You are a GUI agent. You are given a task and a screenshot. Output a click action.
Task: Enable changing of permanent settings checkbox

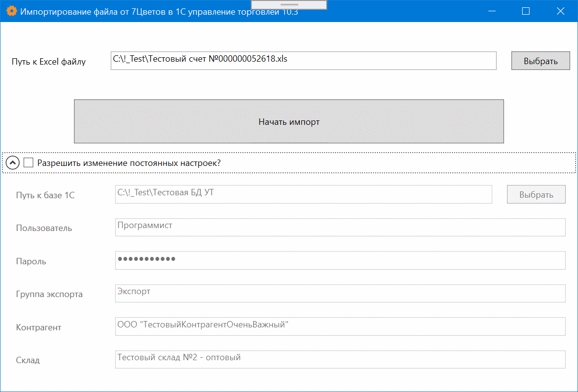point(28,163)
